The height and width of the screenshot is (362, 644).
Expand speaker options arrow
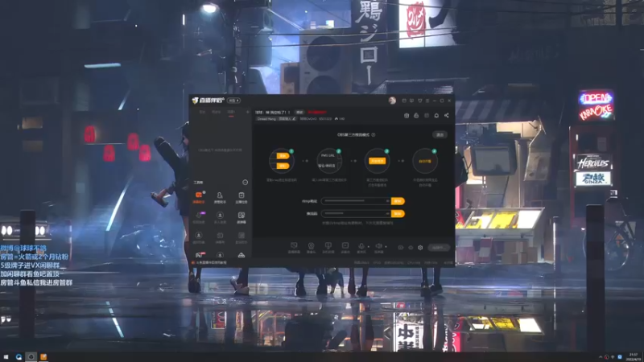point(386,247)
